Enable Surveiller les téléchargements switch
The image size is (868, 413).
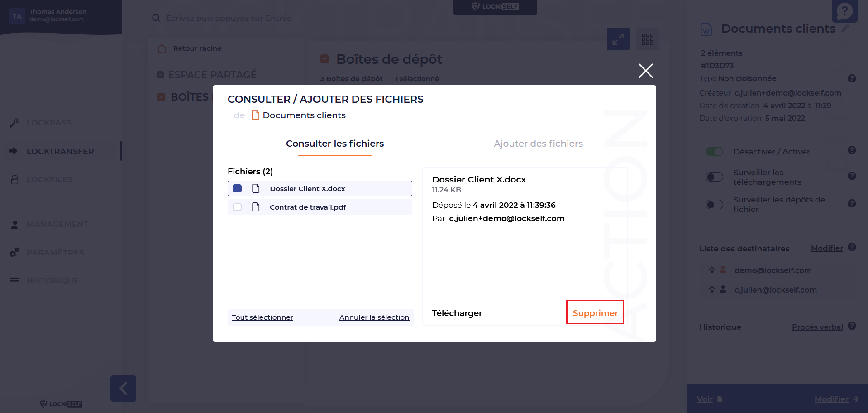coord(714,177)
